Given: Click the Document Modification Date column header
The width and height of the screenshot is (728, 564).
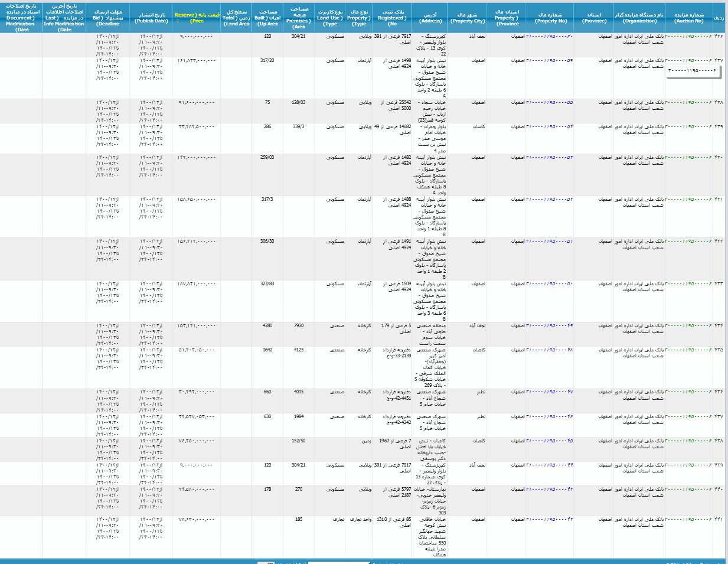Looking at the screenshot, I should coord(21,18).
